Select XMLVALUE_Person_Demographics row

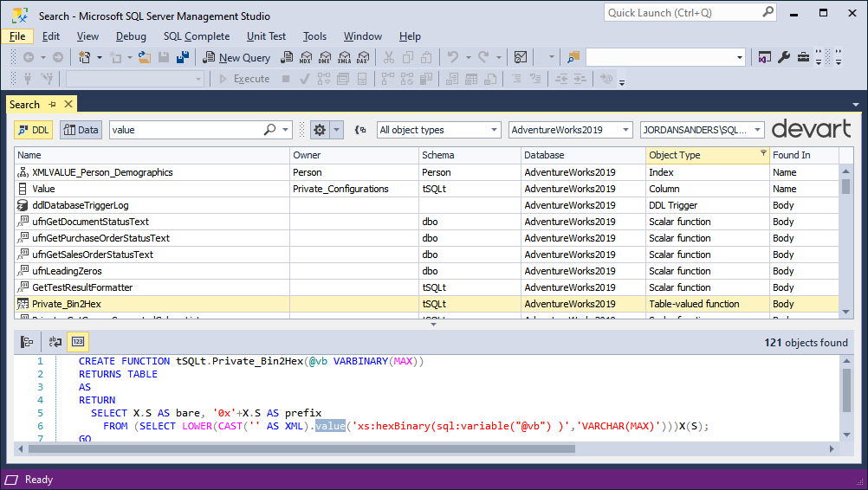(x=426, y=172)
